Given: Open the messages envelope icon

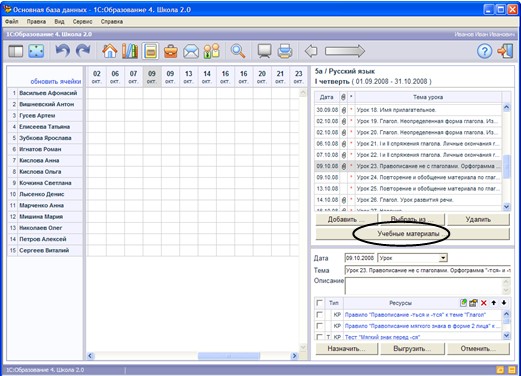Looking at the screenshot, I should pyautogui.click(x=191, y=52).
